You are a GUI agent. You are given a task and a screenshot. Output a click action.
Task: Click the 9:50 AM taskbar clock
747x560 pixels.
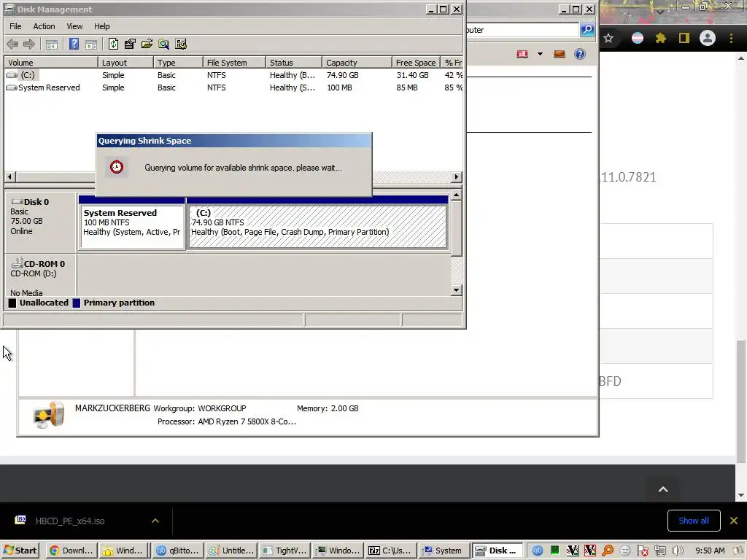(x=710, y=551)
